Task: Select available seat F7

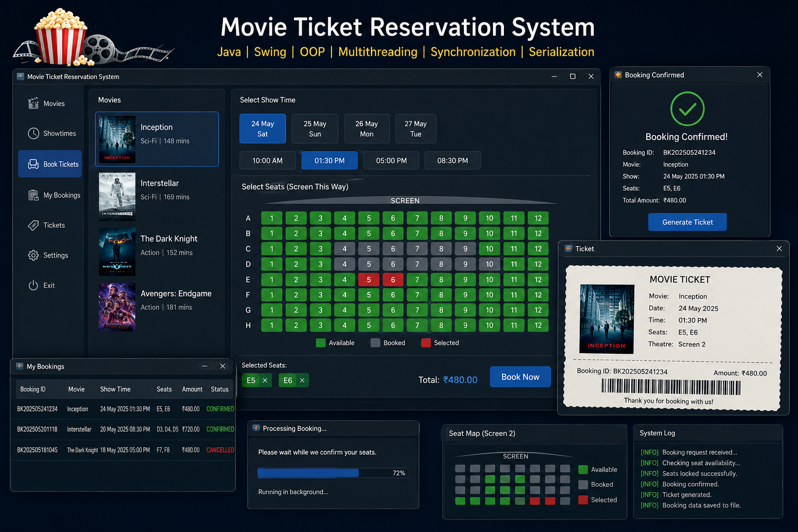Action: click(417, 295)
